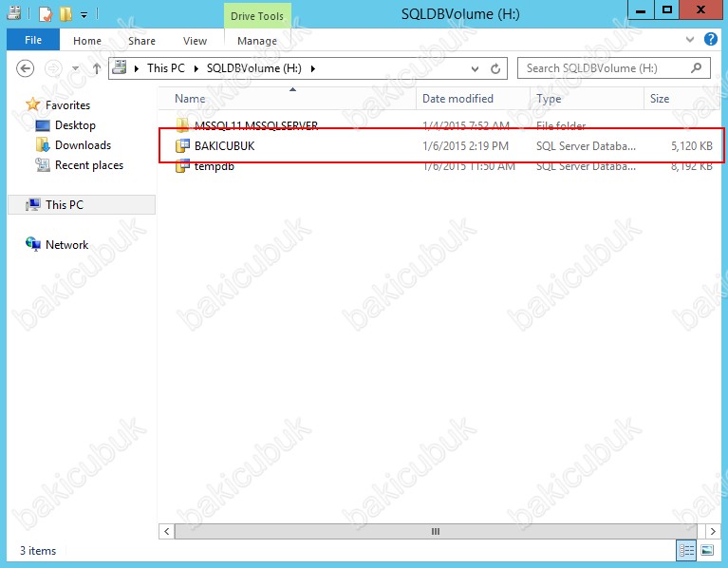
Task: Open the File menu
Action: click(33, 41)
